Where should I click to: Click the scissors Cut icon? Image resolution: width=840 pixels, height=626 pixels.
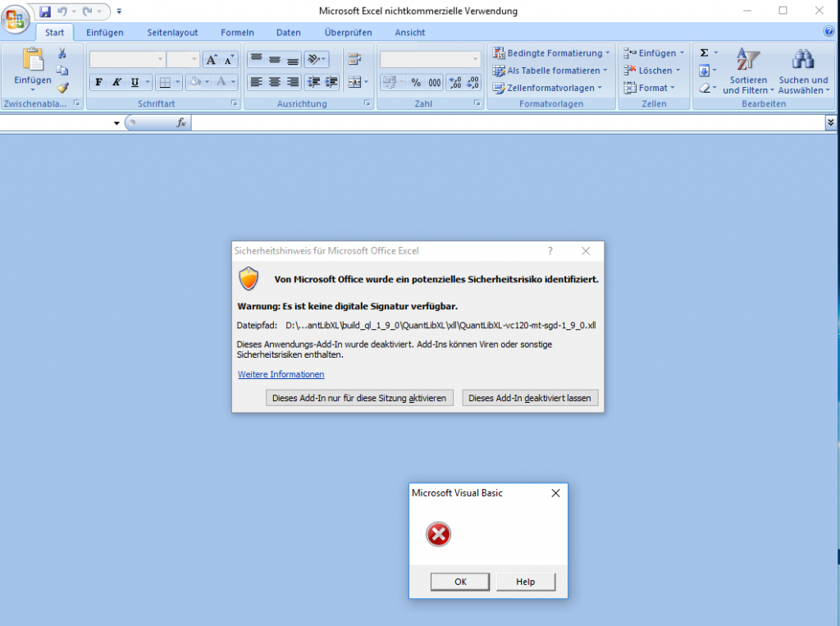(x=62, y=53)
